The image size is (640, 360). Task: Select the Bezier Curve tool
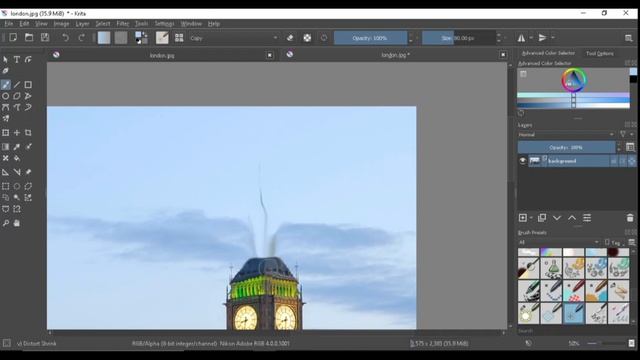(6, 107)
